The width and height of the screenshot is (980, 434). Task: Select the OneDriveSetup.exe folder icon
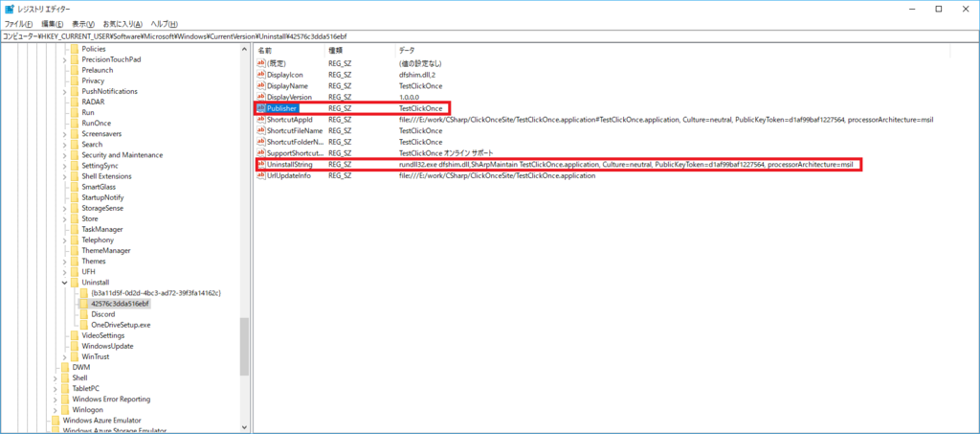84,325
